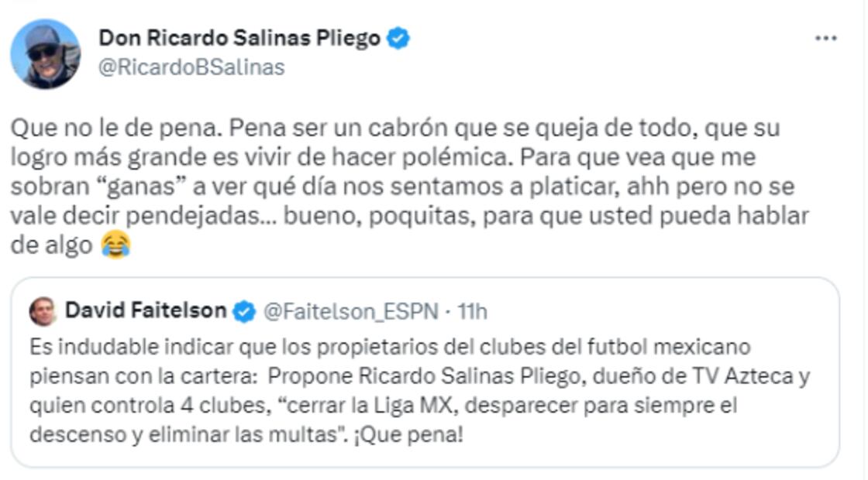Click the crying-laughing emoji in the tweet
This screenshot has height=480, width=868.
point(116,246)
